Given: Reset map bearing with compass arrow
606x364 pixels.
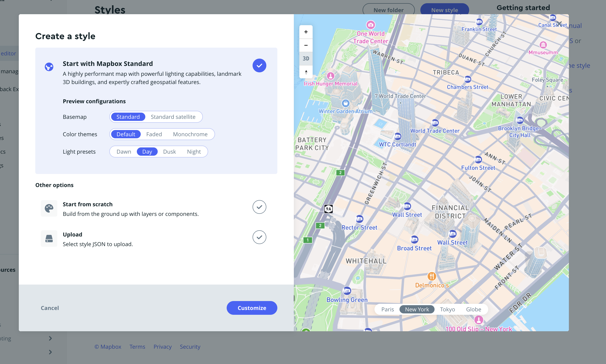Looking at the screenshot, I should point(306,72).
